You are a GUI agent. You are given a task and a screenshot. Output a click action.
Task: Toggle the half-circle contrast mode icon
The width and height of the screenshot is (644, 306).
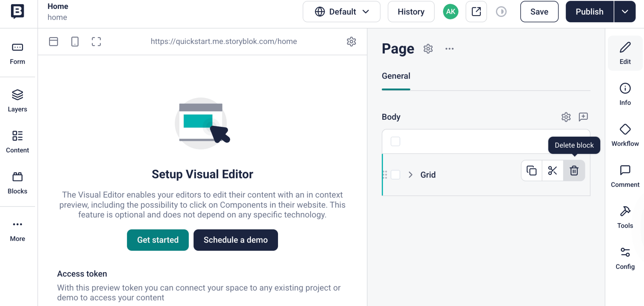pos(501,12)
